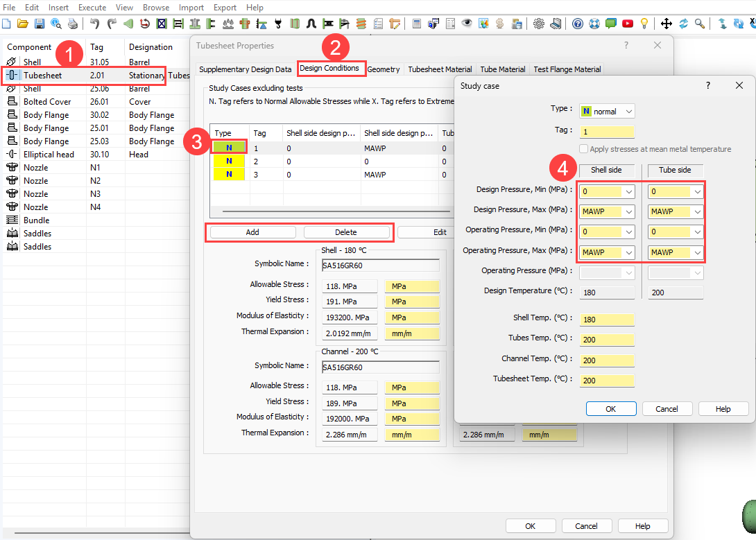756x540 pixels.
Task: Click the YouTube video icon
Action: (628, 24)
